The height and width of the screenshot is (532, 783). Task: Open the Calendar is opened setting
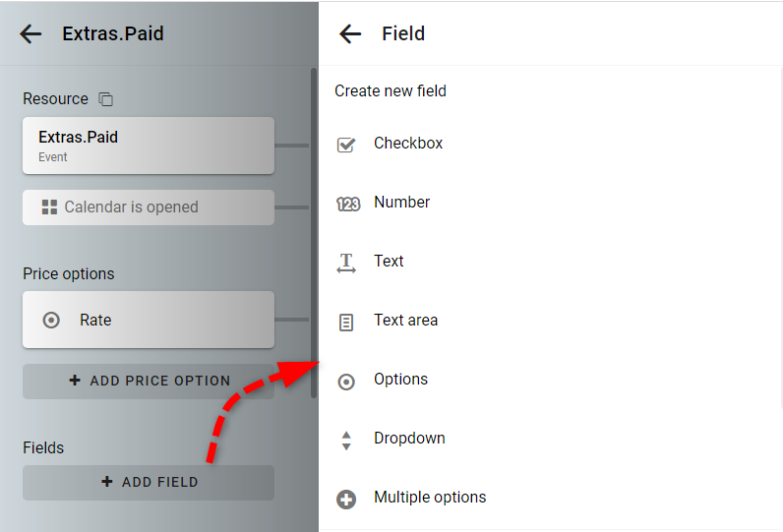tap(149, 207)
